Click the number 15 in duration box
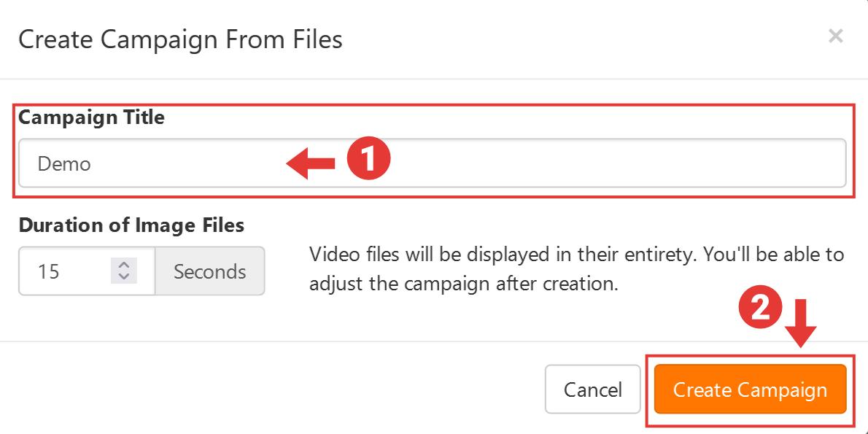Image resolution: width=868 pixels, height=434 pixels. click(x=49, y=272)
